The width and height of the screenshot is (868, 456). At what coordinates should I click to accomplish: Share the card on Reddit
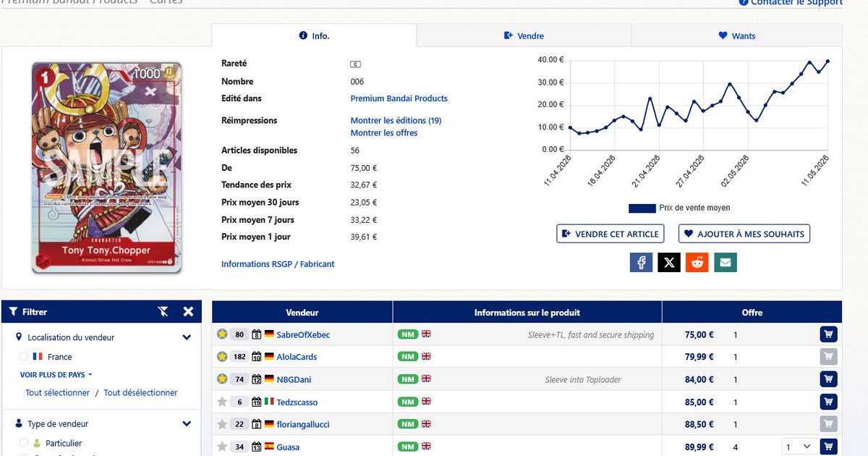pyautogui.click(x=697, y=262)
